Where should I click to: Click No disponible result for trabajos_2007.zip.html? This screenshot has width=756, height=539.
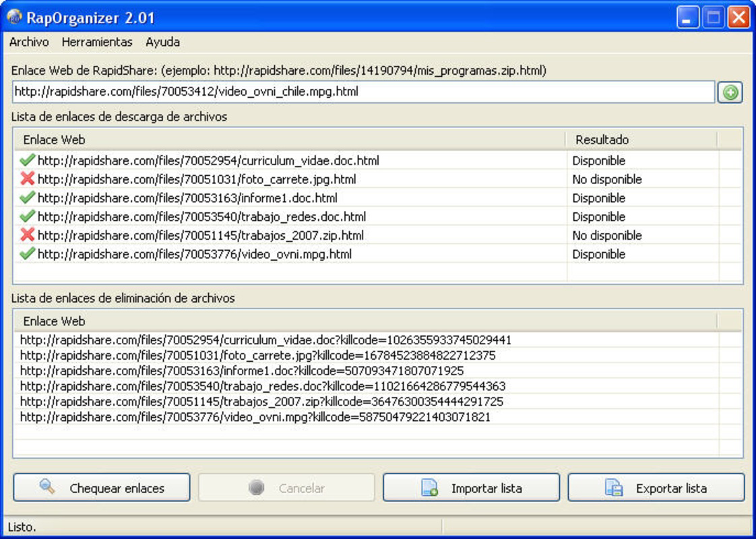pyautogui.click(x=607, y=236)
